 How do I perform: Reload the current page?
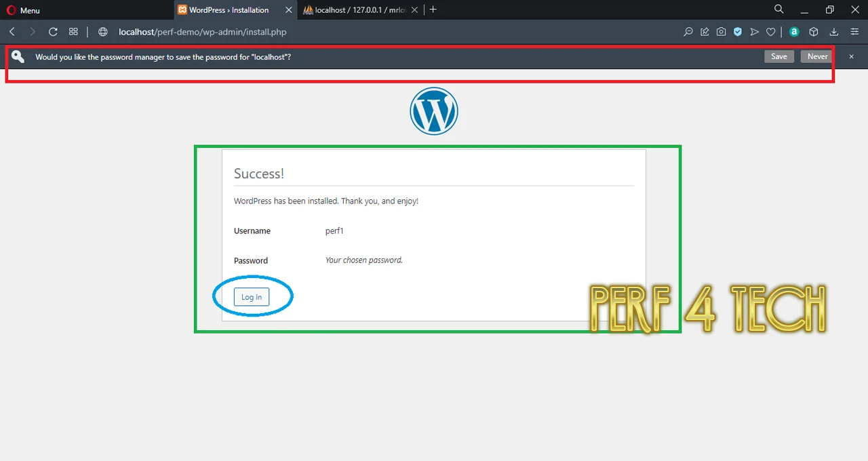point(53,32)
